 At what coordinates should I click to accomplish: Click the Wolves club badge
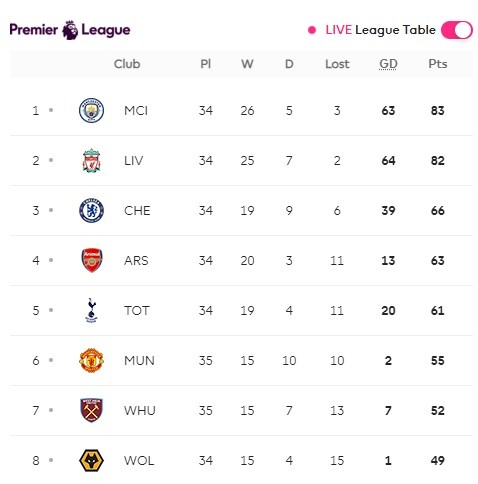click(91, 460)
